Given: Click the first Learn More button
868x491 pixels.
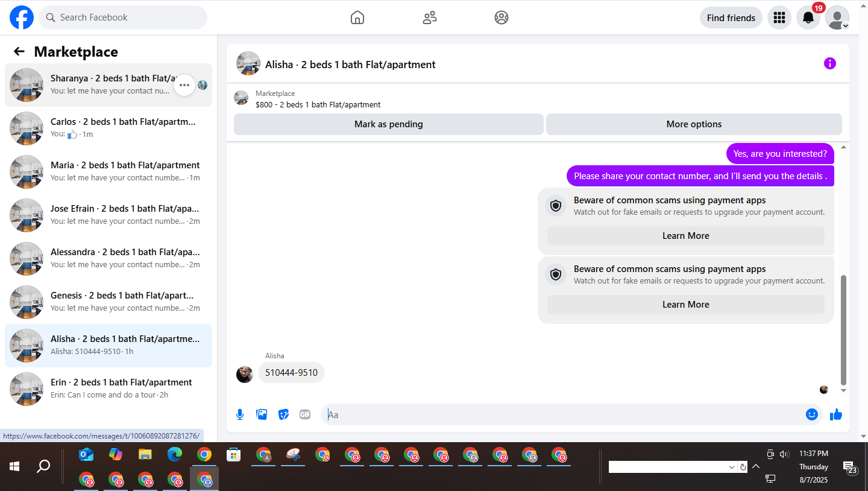Looking at the screenshot, I should point(686,236).
